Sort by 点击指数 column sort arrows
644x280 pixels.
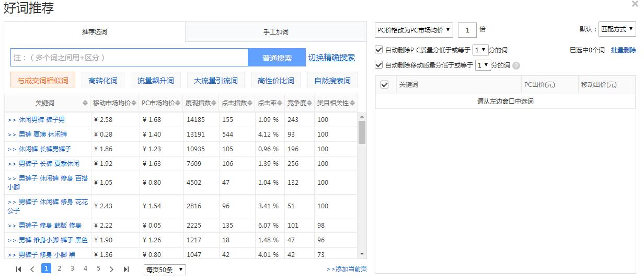[251, 103]
